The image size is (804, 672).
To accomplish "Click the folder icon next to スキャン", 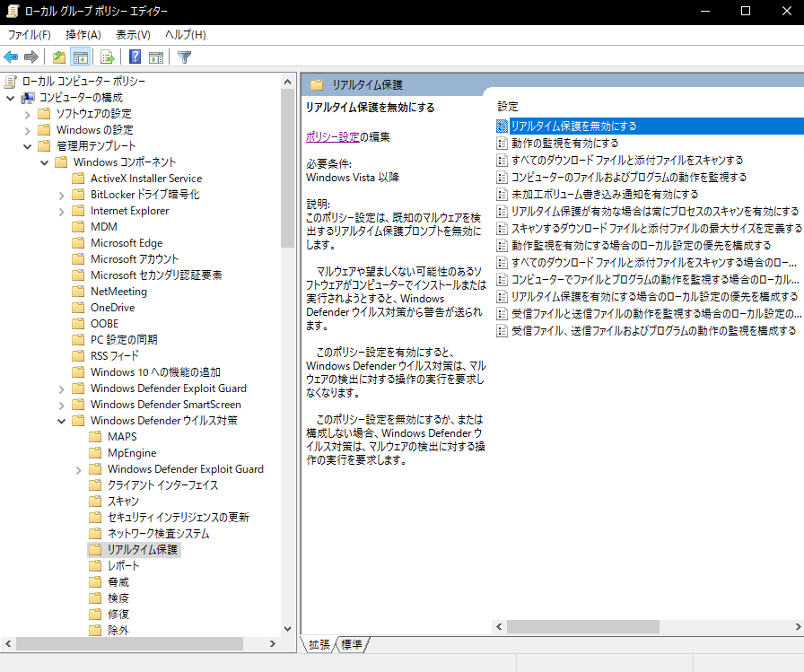I will pyautogui.click(x=95, y=501).
